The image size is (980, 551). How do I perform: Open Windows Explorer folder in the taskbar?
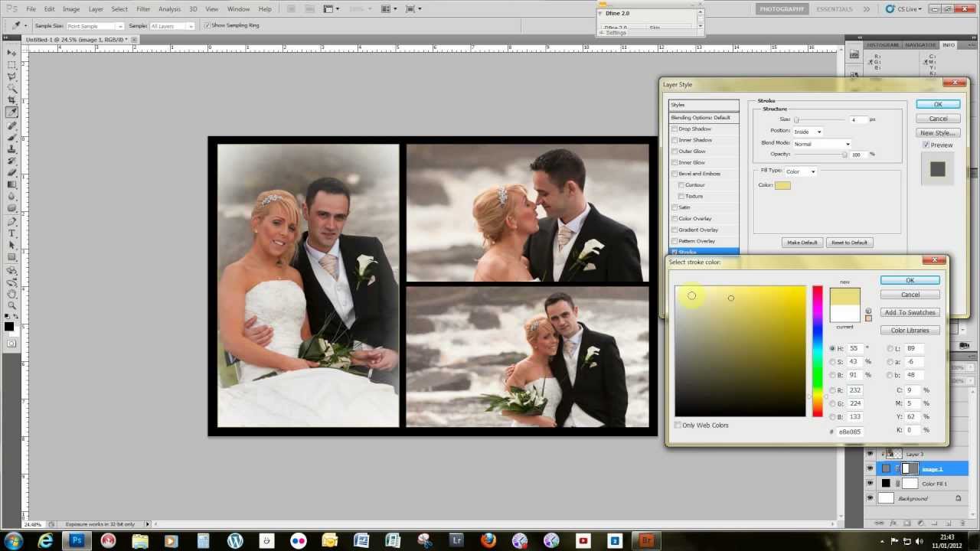pos(139,540)
